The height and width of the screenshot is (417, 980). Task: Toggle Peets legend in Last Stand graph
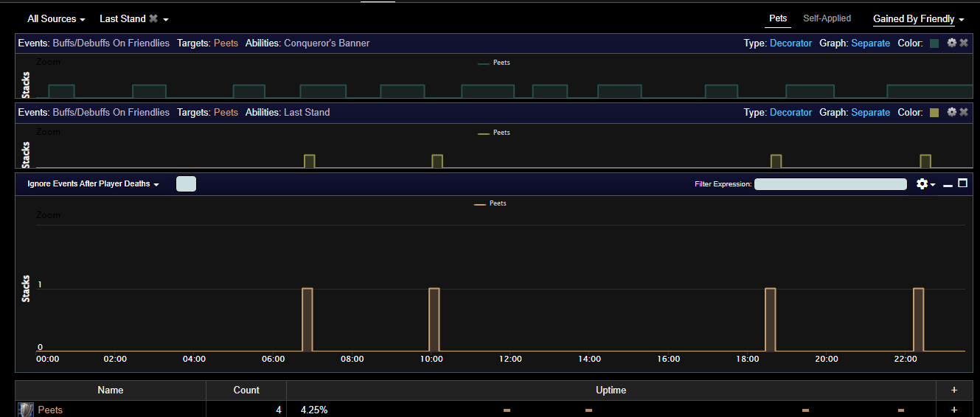point(493,133)
